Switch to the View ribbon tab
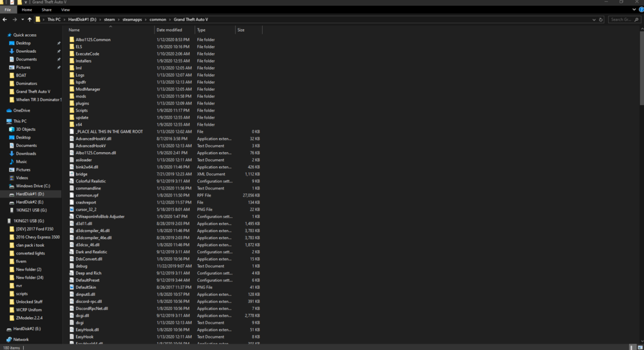This screenshot has height=350, width=644. click(65, 10)
